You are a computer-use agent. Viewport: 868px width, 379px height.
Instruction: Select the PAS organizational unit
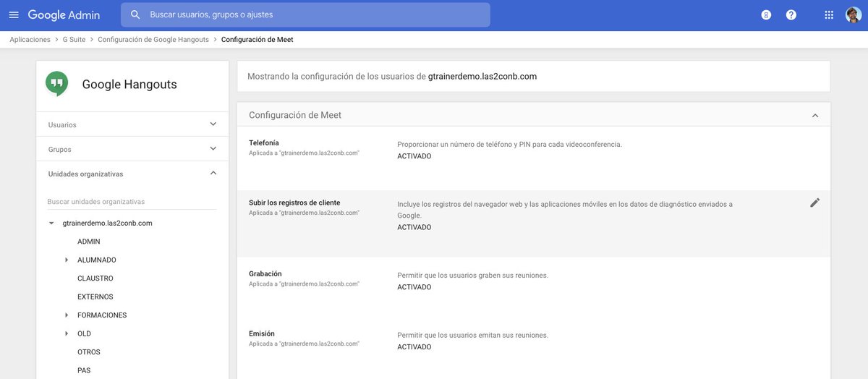pyautogui.click(x=84, y=370)
